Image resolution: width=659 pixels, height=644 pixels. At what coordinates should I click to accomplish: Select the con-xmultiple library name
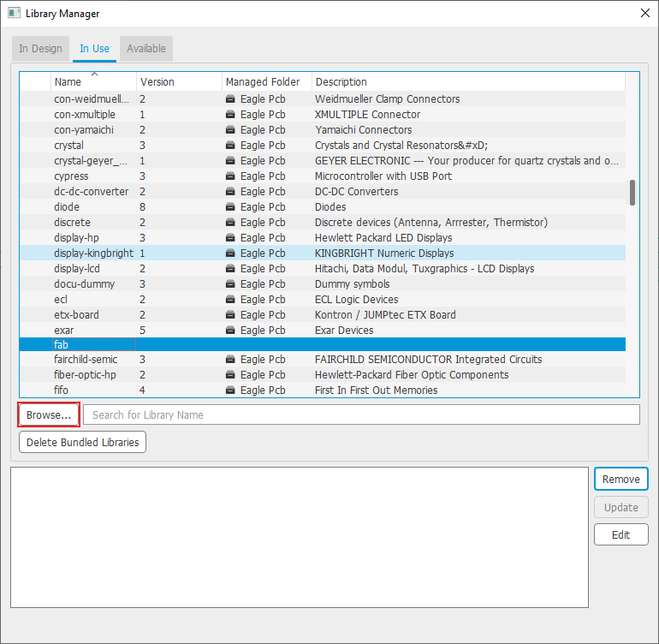point(85,115)
